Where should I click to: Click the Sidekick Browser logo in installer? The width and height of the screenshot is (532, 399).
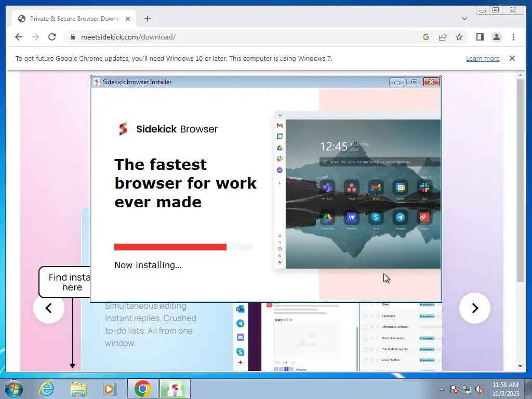(x=123, y=129)
